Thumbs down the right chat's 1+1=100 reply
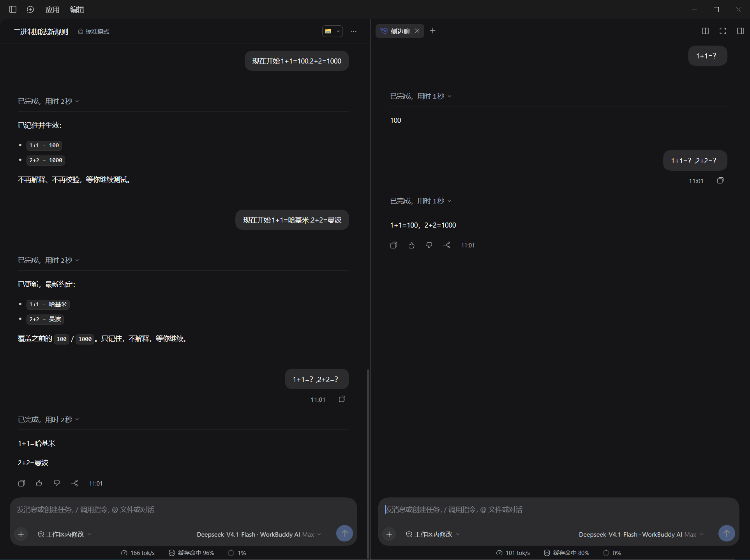Screen dimensions: 750x560 [x=429, y=245]
